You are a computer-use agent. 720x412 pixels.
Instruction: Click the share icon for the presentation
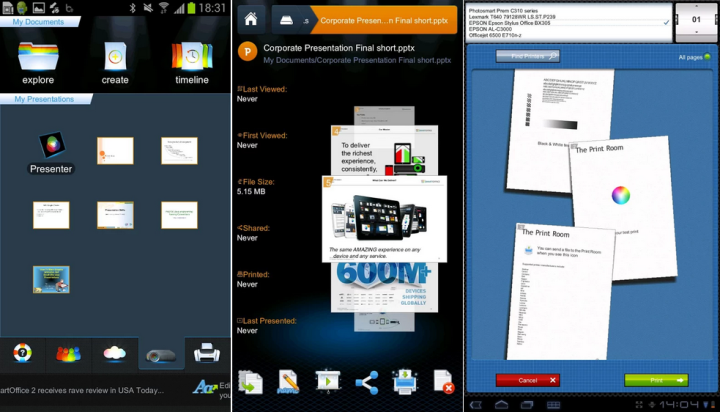366,381
